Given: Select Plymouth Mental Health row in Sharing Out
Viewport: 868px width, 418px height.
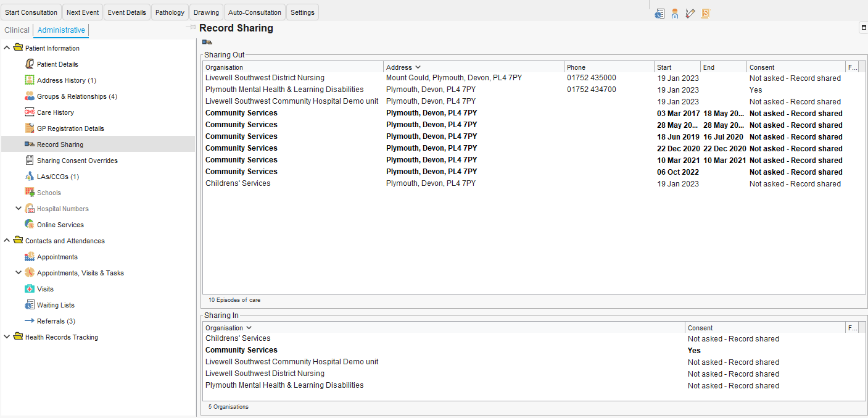Looking at the screenshot, I should [534, 90].
